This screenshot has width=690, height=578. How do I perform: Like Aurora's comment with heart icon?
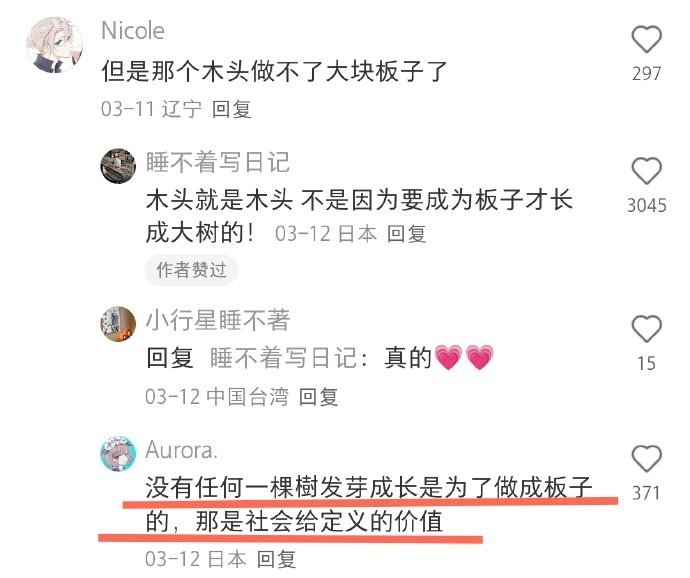click(646, 459)
